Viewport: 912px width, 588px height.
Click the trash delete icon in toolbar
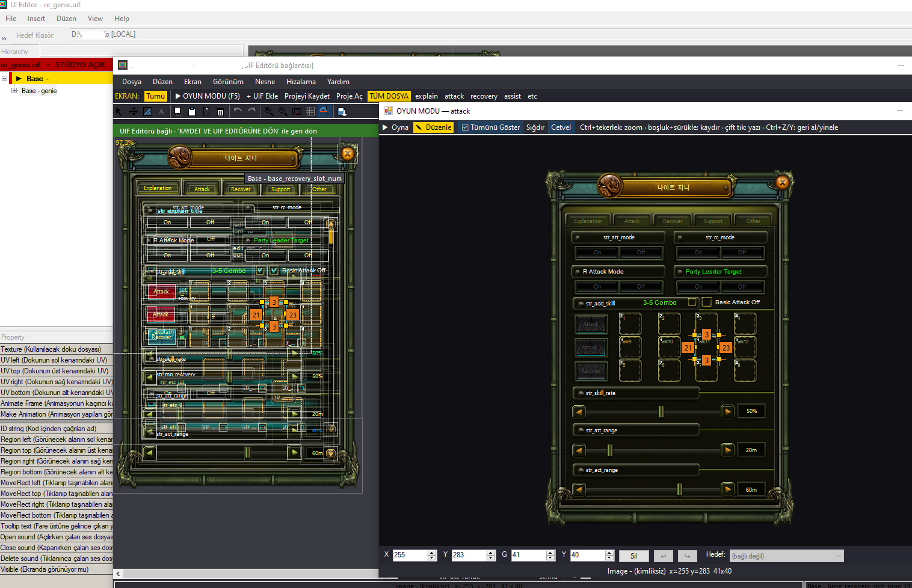[220, 111]
